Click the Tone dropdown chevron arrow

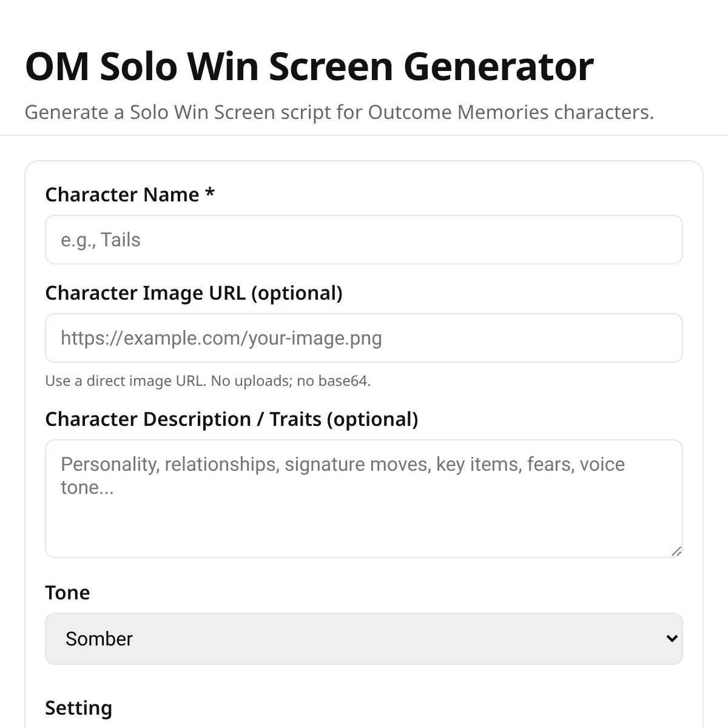(672, 639)
